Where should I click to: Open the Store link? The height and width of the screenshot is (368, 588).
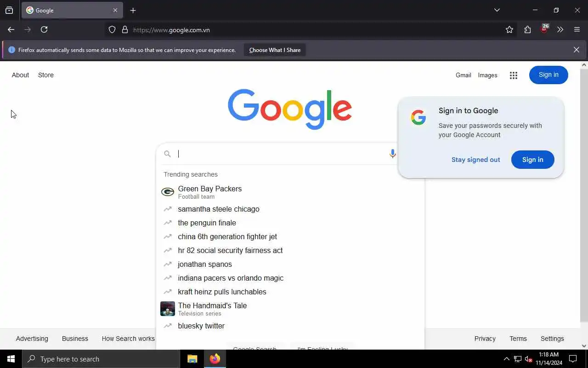pos(46,75)
